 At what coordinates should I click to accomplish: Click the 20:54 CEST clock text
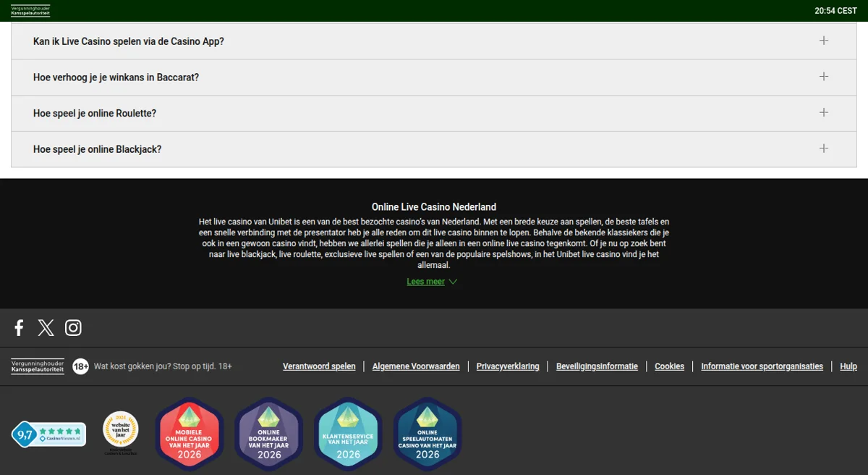(835, 11)
